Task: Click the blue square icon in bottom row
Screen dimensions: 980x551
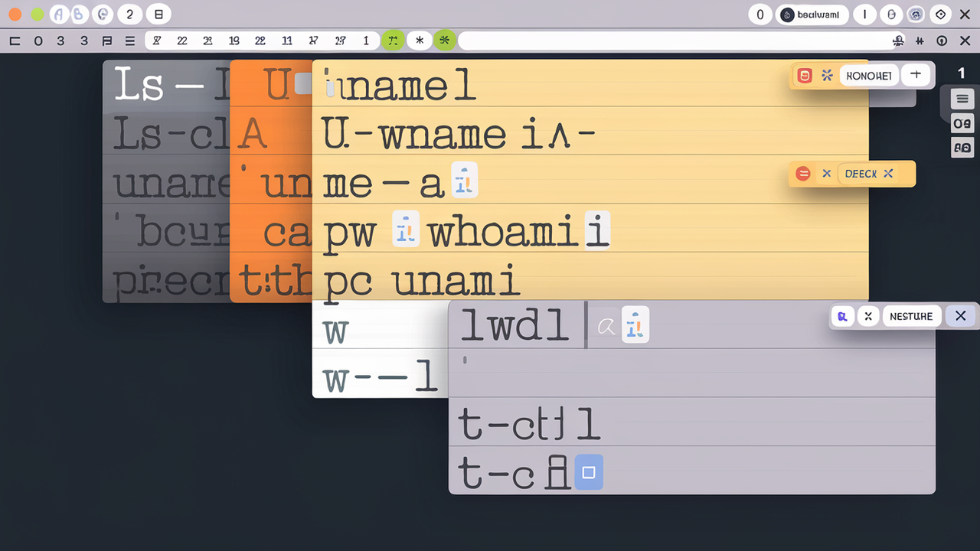Action: point(589,472)
